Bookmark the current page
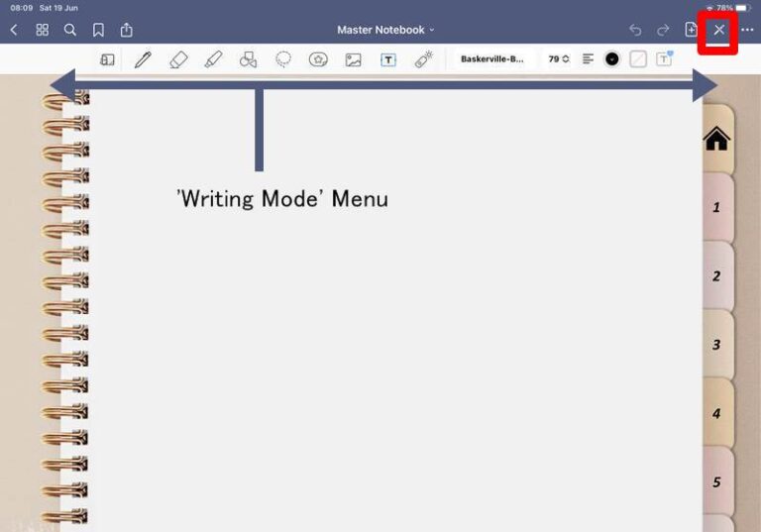 (x=98, y=30)
